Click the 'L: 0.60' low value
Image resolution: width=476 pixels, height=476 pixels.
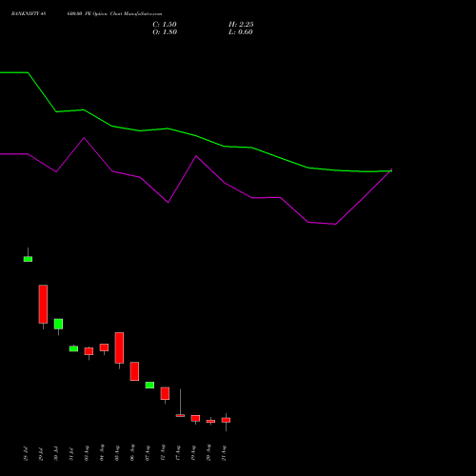(241, 32)
